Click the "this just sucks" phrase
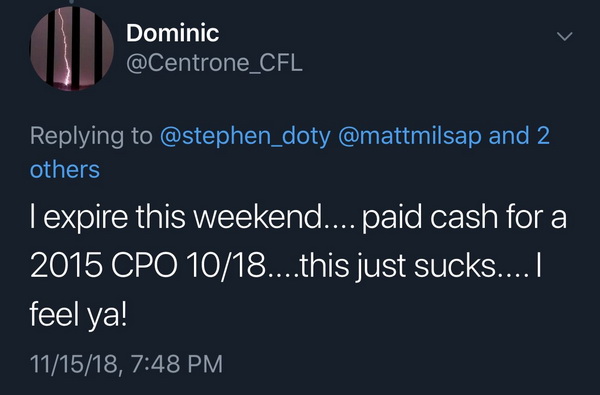Viewport: 600px width, 395px height. tap(398, 267)
